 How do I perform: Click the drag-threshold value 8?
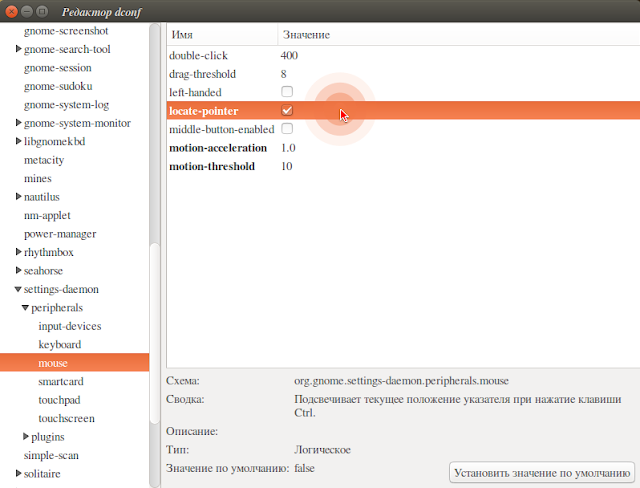point(284,74)
